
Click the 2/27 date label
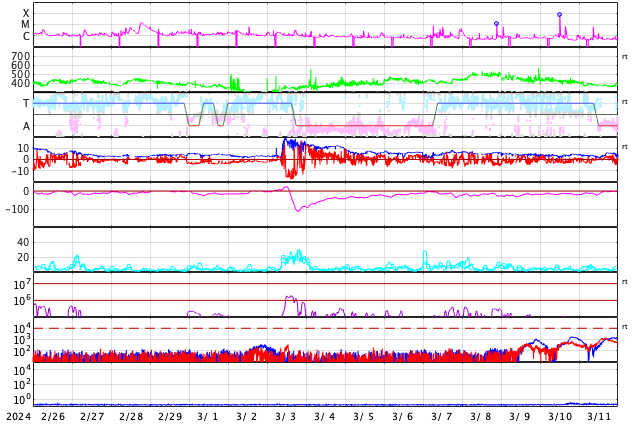click(92, 416)
